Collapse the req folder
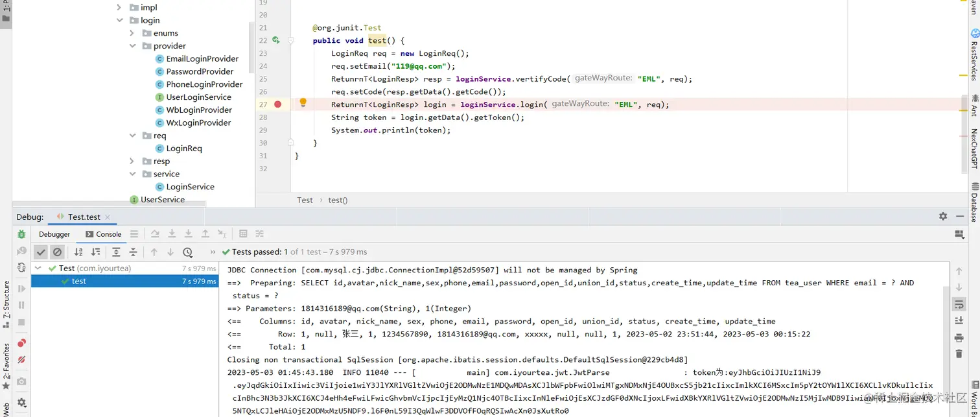Viewport: 980px width, 417px height. point(132,136)
